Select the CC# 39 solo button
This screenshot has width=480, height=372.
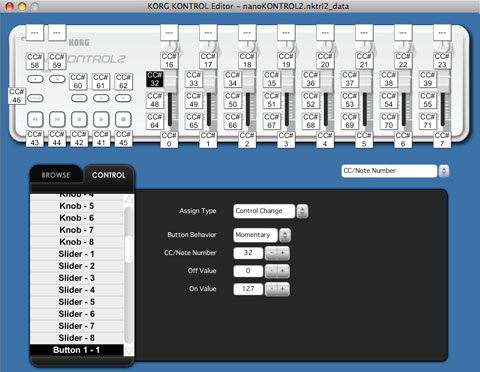tap(428, 79)
